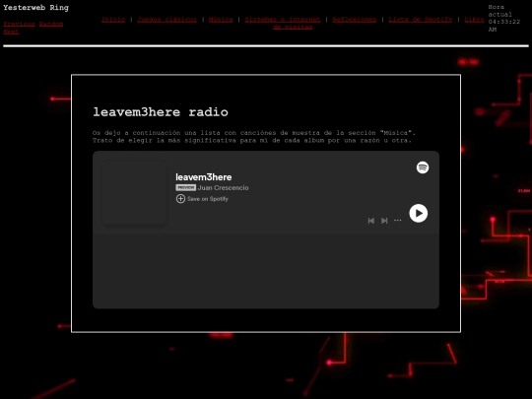Open the Spotify logo icon in player
This screenshot has height=399, width=532.
(423, 167)
